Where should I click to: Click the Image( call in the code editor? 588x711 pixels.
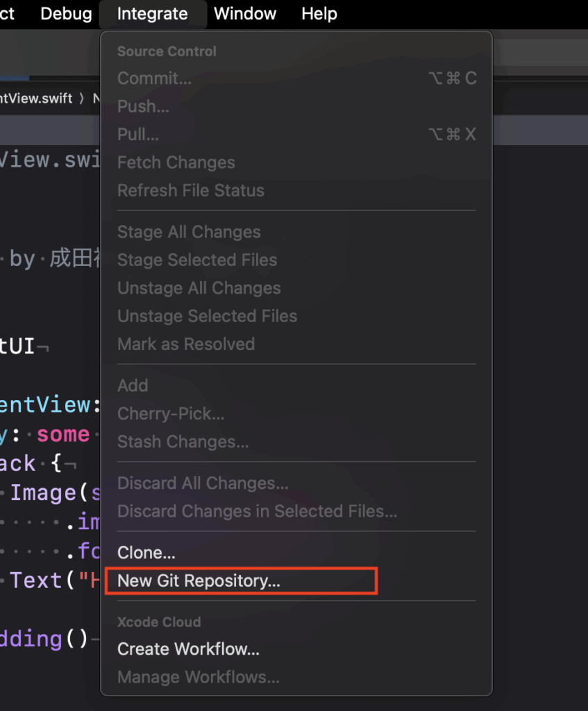pos(49,493)
